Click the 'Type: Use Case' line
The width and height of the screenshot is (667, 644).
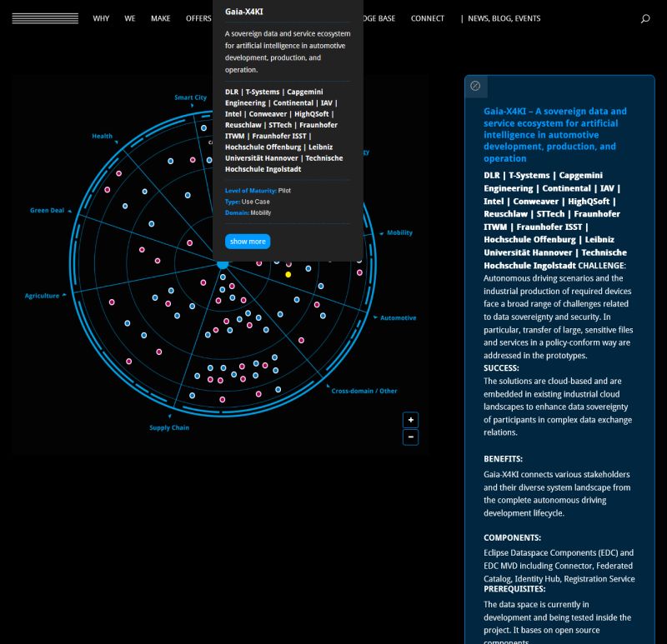pos(247,202)
